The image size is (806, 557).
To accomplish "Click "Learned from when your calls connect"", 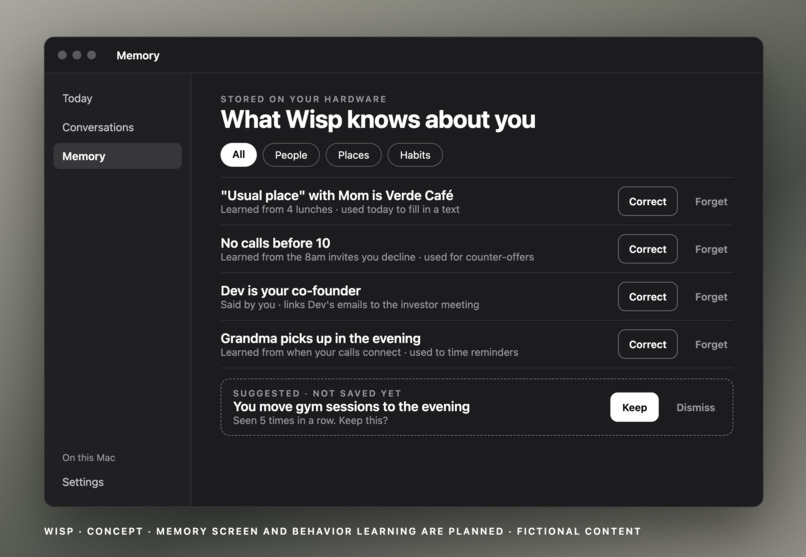I will (x=369, y=352).
